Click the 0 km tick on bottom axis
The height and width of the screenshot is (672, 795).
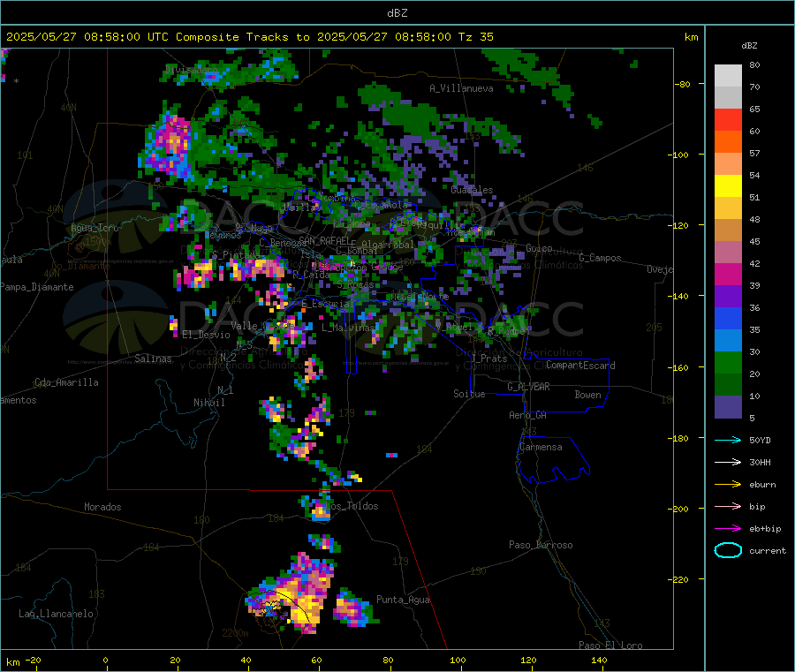(x=105, y=660)
